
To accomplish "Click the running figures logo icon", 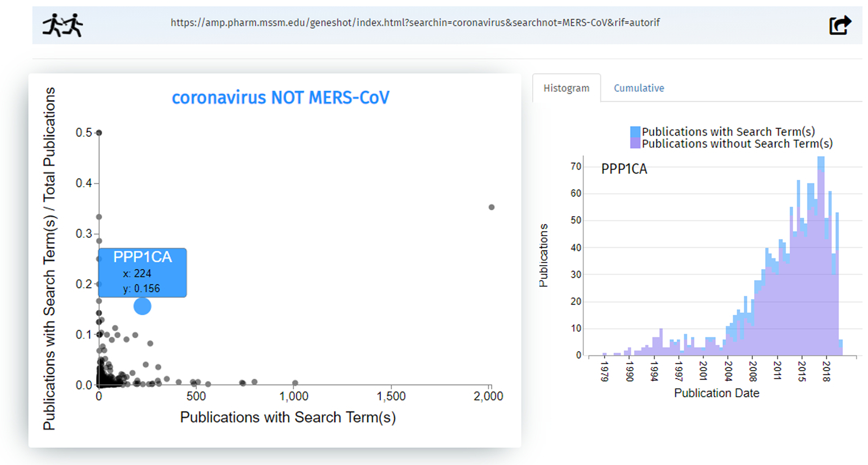I will (63, 25).
